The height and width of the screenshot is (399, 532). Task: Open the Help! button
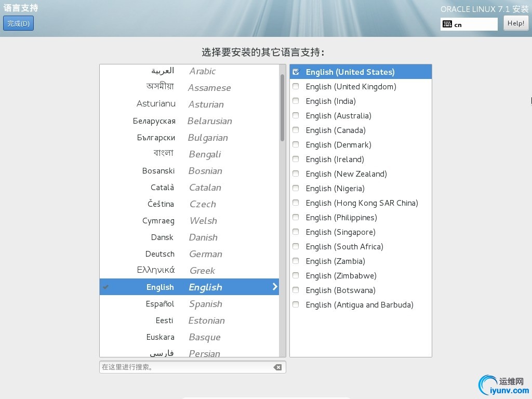[516, 23]
